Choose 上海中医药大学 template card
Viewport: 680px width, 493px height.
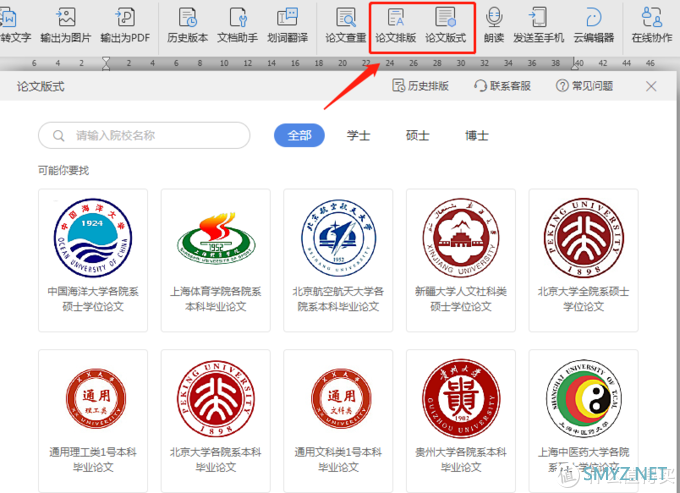pyautogui.click(x=583, y=421)
